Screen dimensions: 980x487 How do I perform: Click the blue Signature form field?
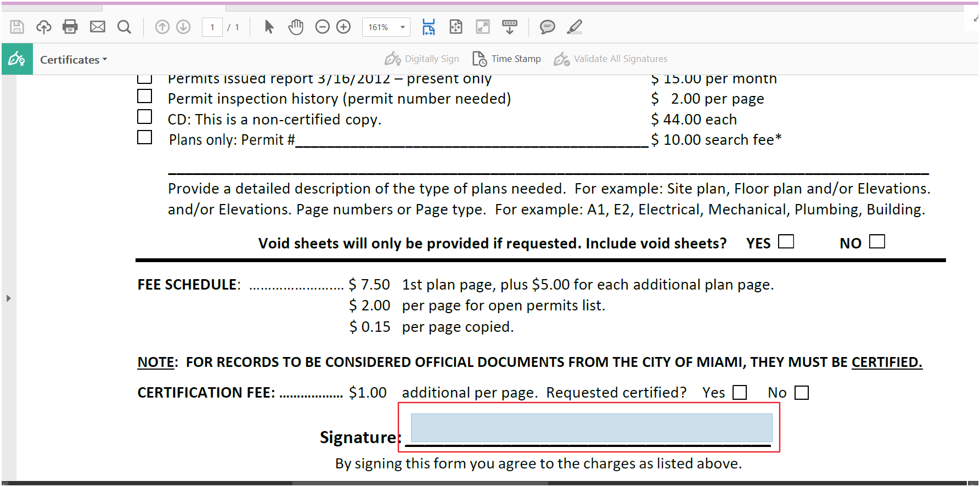click(x=591, y=428)
